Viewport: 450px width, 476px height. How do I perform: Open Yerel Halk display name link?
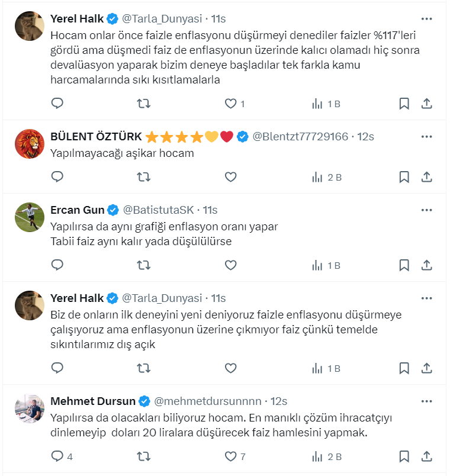[77, 18]
